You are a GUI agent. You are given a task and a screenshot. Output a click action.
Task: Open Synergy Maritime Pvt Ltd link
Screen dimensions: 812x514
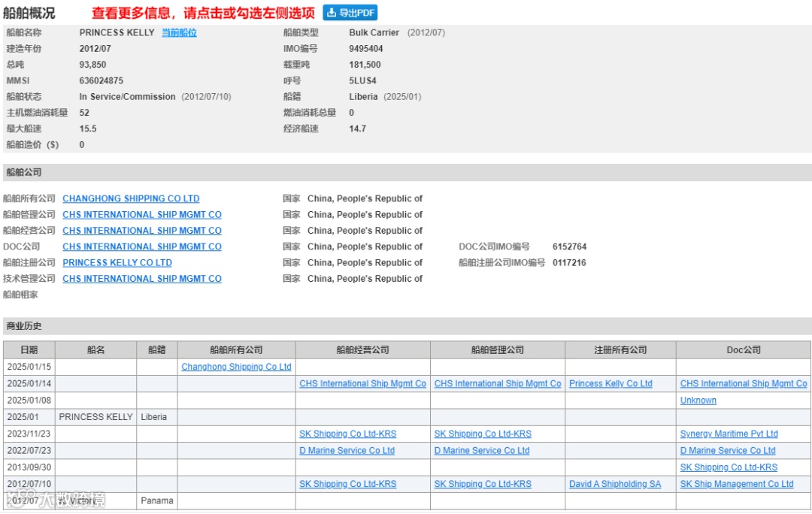point(729,434)
